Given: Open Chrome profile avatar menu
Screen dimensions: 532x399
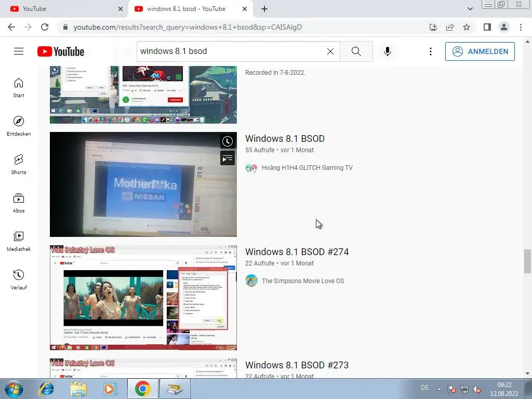Looking at the screenshot, I should tap(504, 27).
